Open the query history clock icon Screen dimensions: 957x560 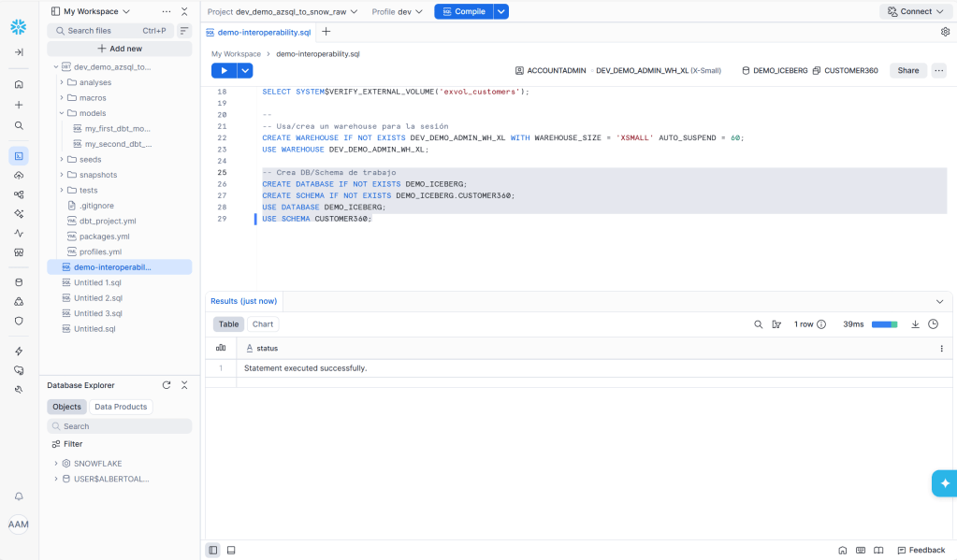933,324
